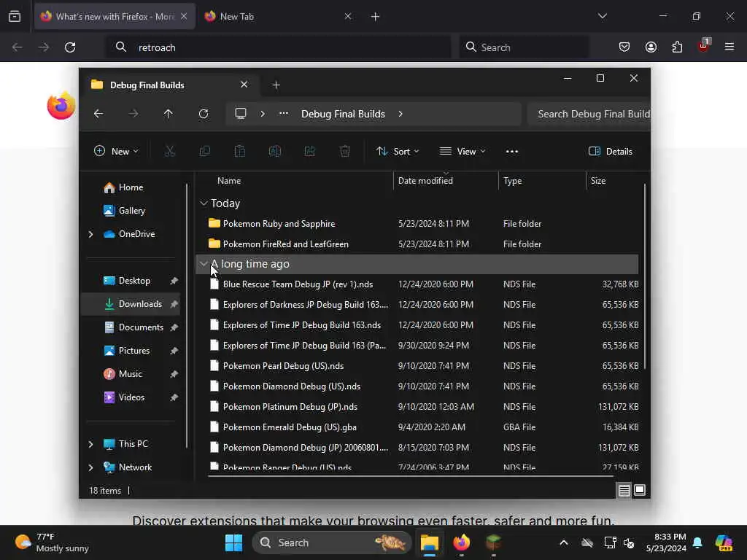Select Pokemon Ruby and Sapphire folder
The width and height of the screenshot is (747, 560).
point(417,224)
